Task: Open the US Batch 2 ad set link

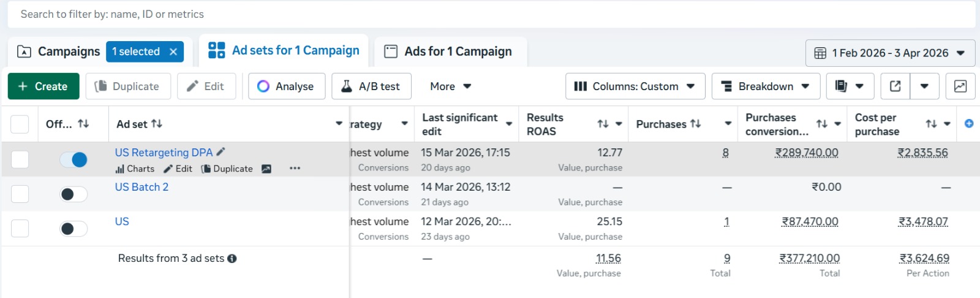Action: [141, 187]
